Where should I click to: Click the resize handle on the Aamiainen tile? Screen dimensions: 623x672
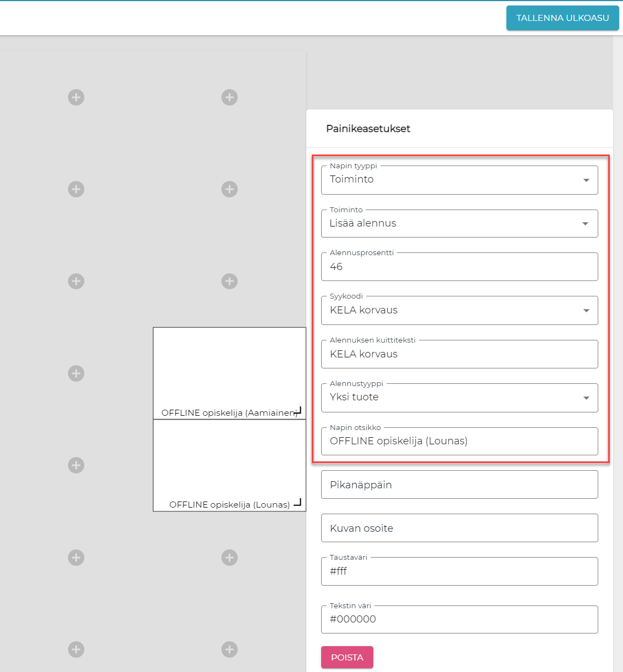[297, 410]
